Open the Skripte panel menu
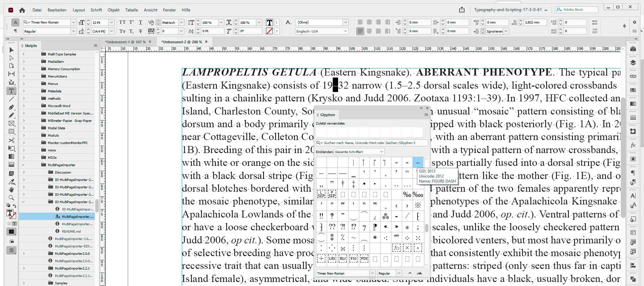Screen dimensions: 644x286 96,46
